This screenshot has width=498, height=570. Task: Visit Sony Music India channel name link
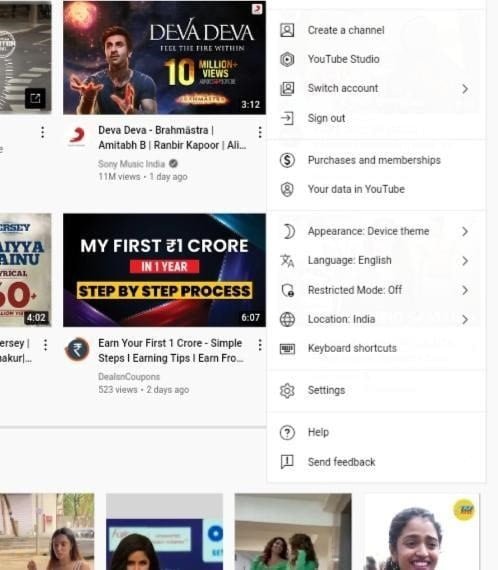[132, 164]
